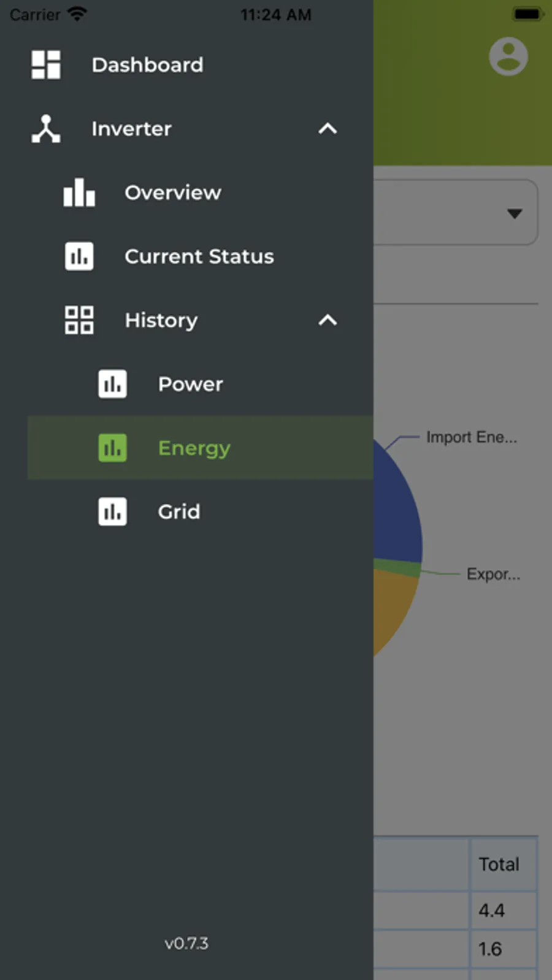
Task: Click the Power chart icon
Action: (112, 384)
